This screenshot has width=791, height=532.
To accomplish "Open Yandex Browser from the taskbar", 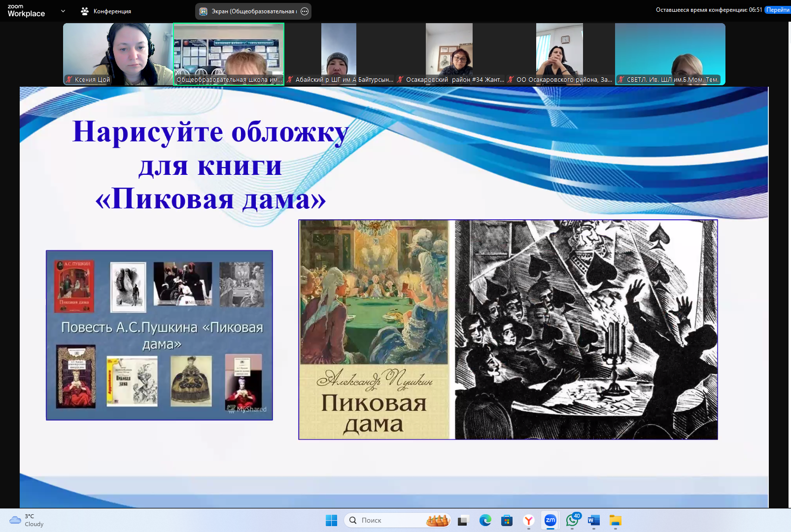I will [528, 520].
